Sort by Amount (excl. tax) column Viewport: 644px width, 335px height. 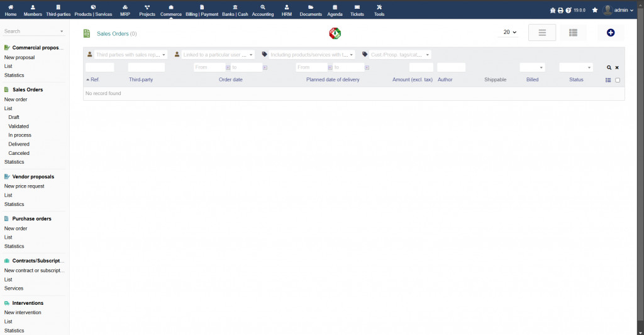tap(413, 80)
